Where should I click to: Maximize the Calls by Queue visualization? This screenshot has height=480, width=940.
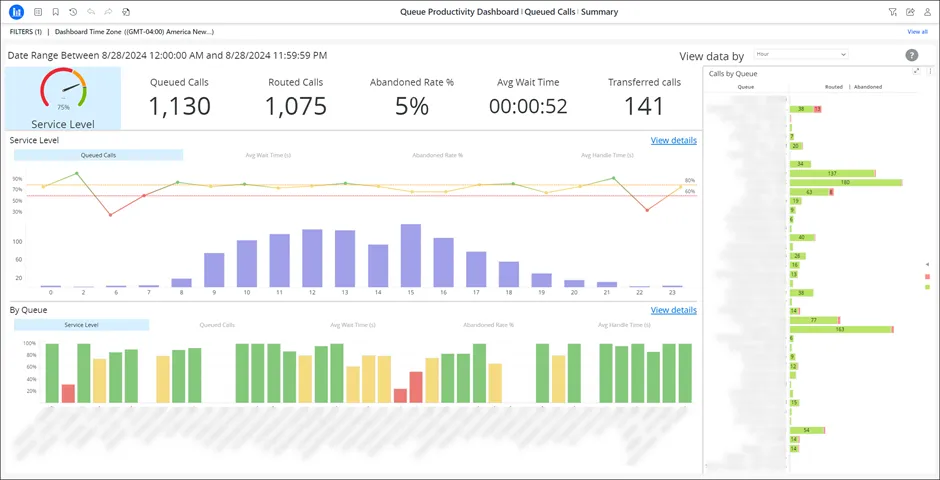coord(917,71)
